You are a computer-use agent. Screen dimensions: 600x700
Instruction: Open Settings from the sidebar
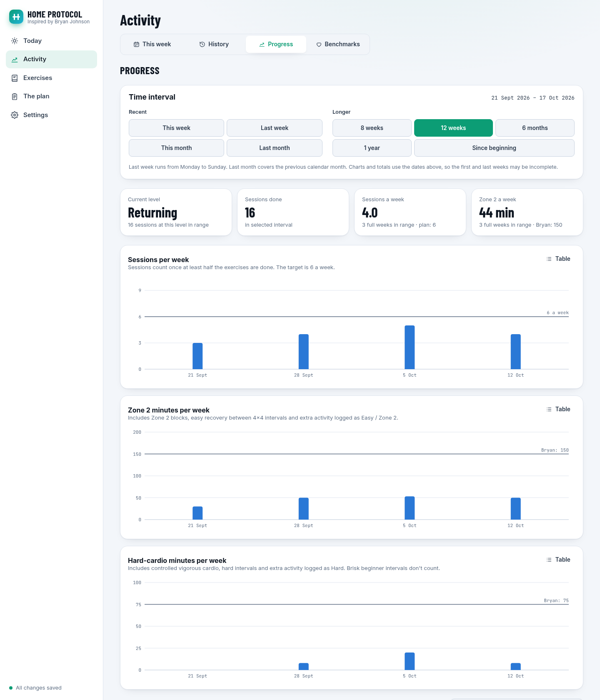51,115
